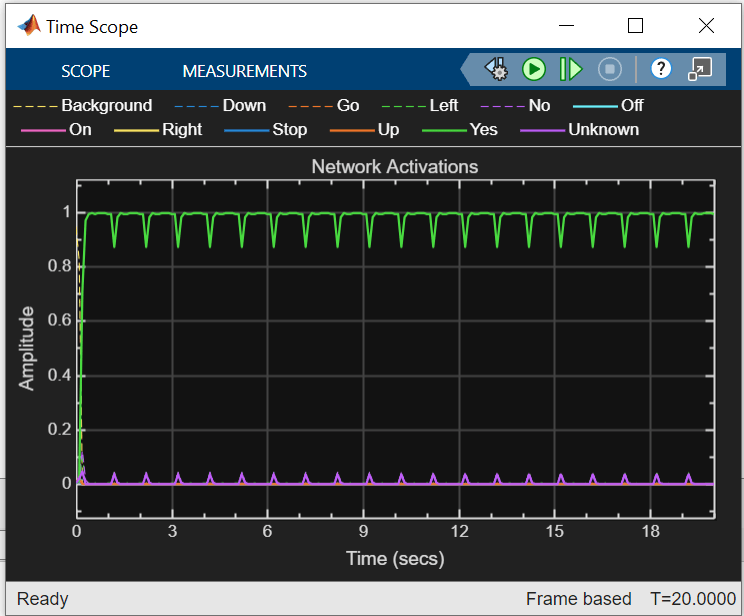744x616 pixels.
Task: Hide the Unknown signal via legend
Action: (x=603, y=129)
